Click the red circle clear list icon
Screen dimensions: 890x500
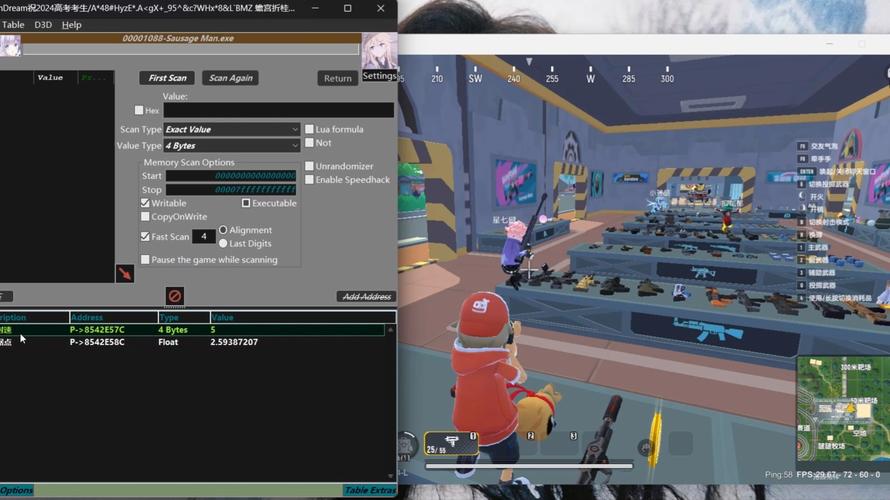click(175, 296)
